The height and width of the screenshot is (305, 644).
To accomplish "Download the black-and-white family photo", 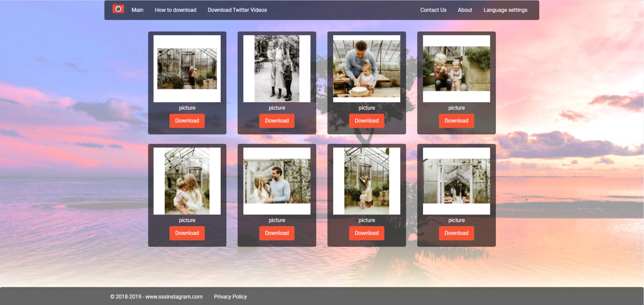I will point(277,121).
